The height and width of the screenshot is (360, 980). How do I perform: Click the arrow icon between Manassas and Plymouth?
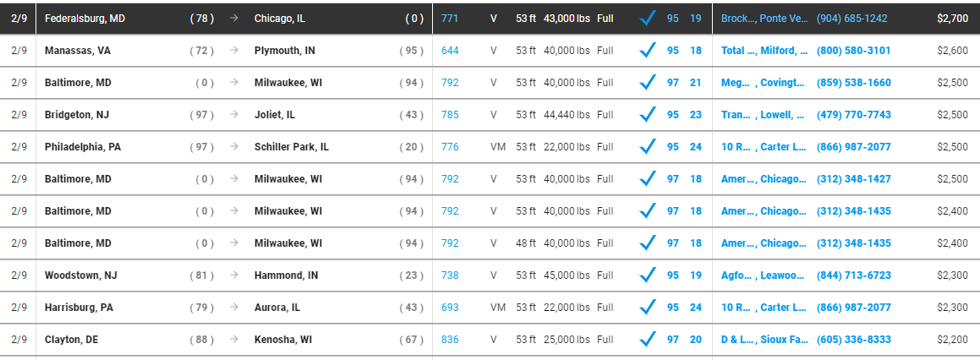[234, 51]
